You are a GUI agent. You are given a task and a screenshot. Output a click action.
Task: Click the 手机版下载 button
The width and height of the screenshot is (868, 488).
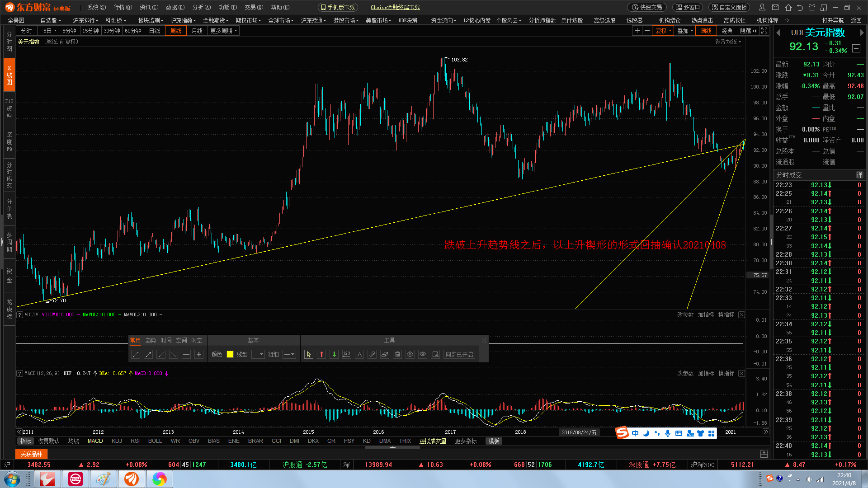tap(338, 7)
